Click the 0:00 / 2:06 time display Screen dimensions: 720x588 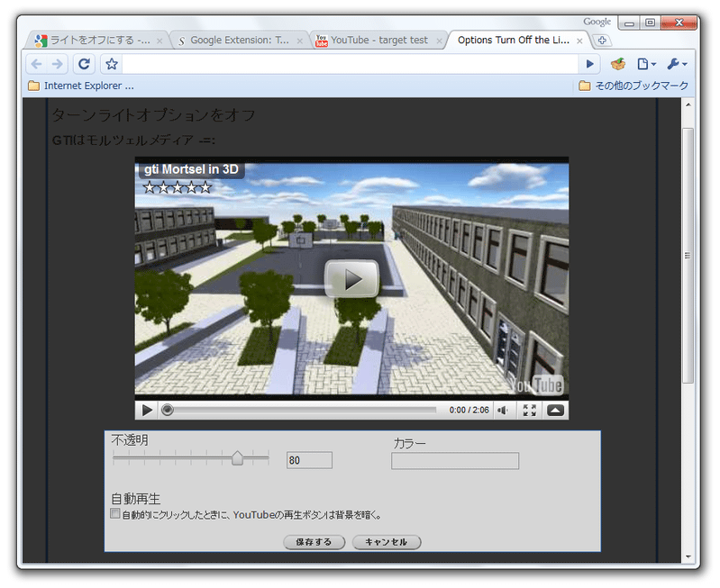tap(469, 410)
